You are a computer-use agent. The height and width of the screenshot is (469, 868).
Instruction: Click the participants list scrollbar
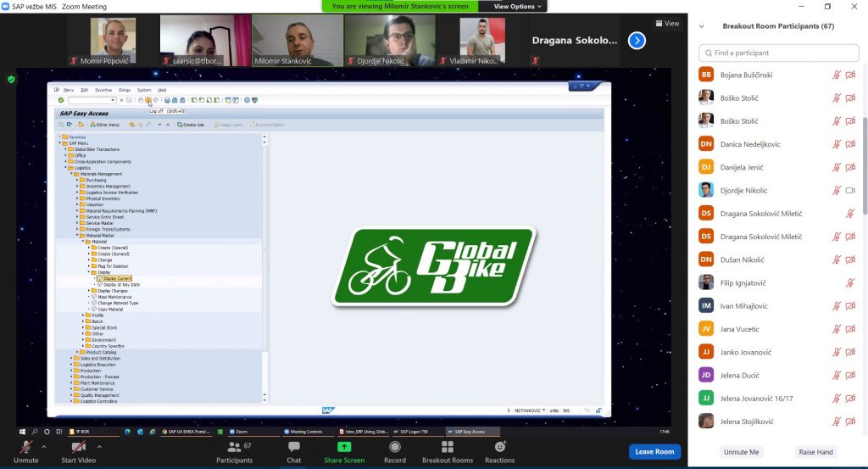(x=864, y=166)
